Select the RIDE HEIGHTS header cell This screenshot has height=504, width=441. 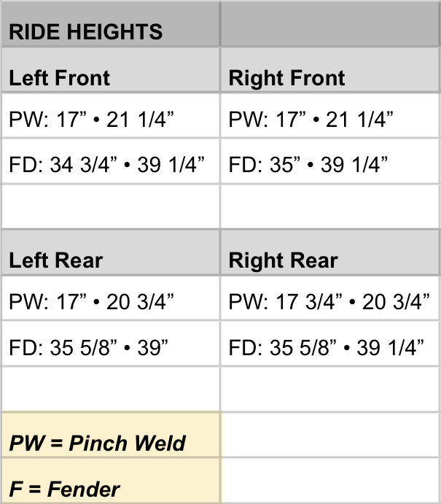111,24
